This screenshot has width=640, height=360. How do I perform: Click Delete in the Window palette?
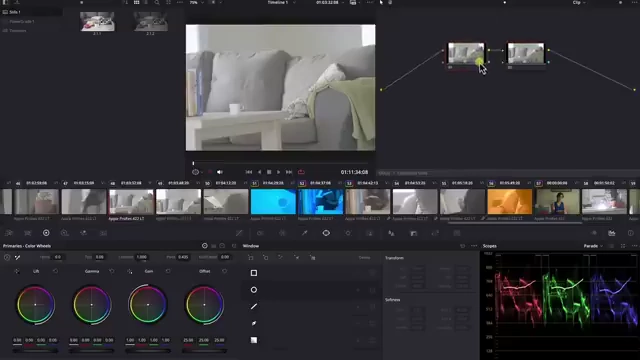pos(364,258)
